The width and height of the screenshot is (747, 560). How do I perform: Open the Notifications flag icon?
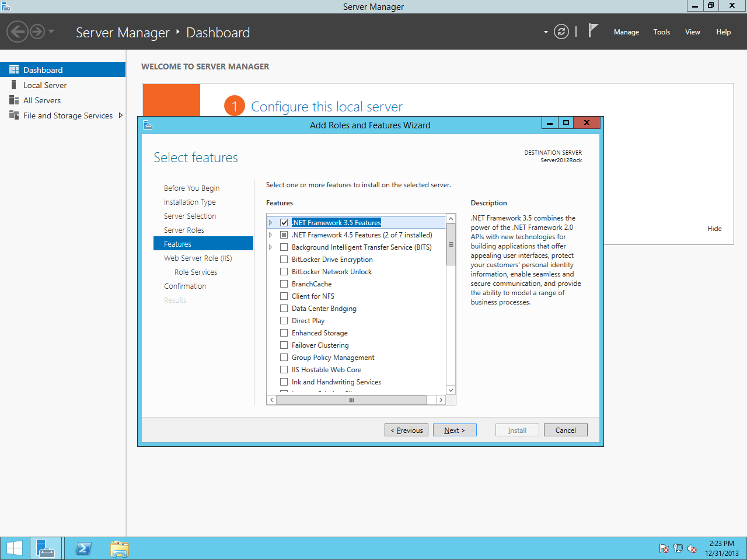coord(593,31)
